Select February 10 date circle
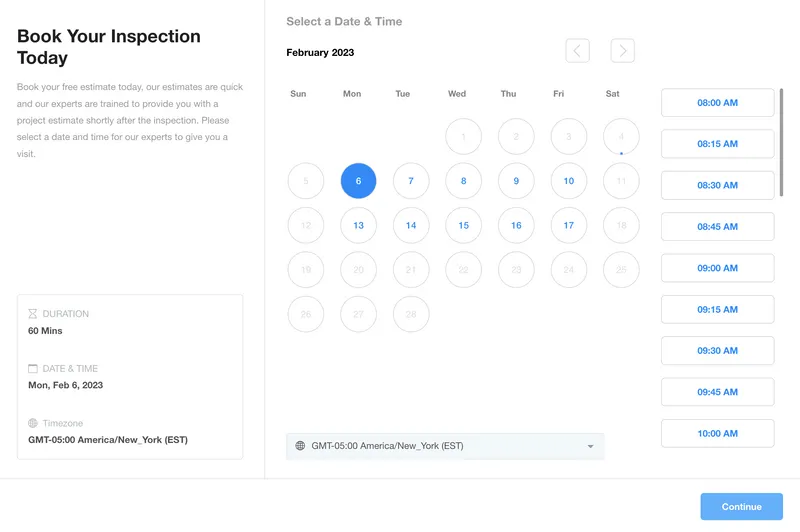 click(568, 181)
